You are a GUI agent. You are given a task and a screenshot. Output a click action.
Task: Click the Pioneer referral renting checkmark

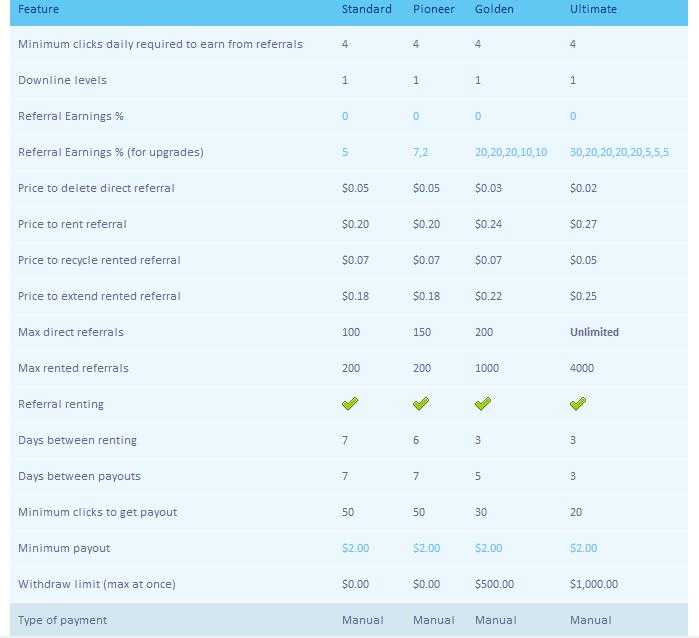(x=421, y=403)
